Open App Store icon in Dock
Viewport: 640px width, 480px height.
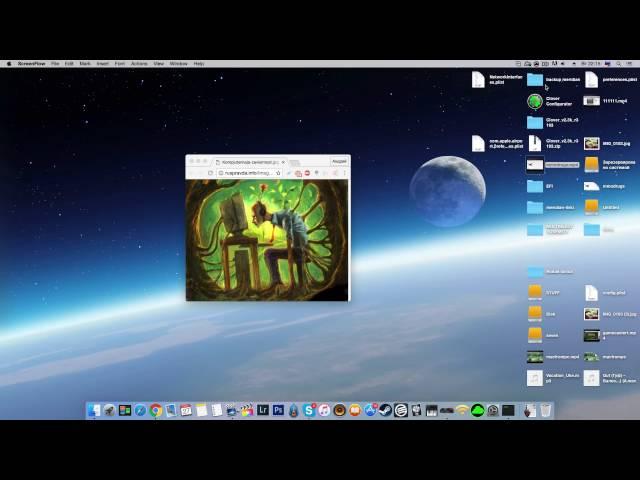tap(370, 410)
